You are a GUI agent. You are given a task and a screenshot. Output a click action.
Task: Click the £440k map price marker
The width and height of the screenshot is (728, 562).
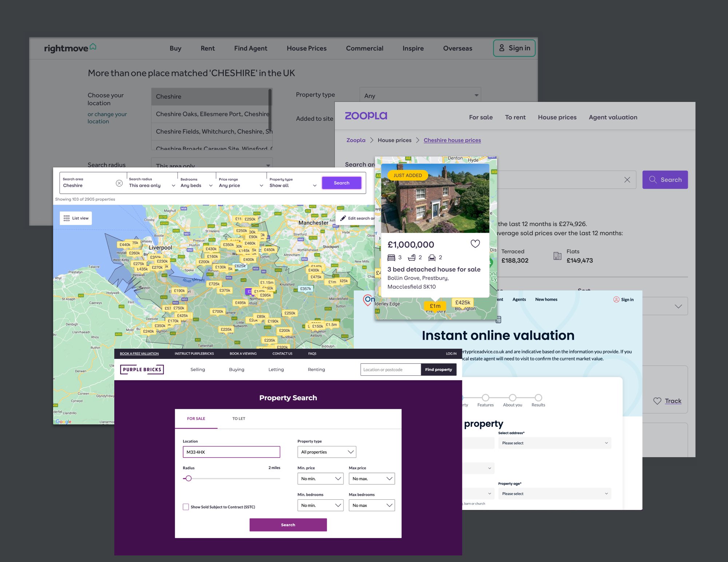coord(124,245)
